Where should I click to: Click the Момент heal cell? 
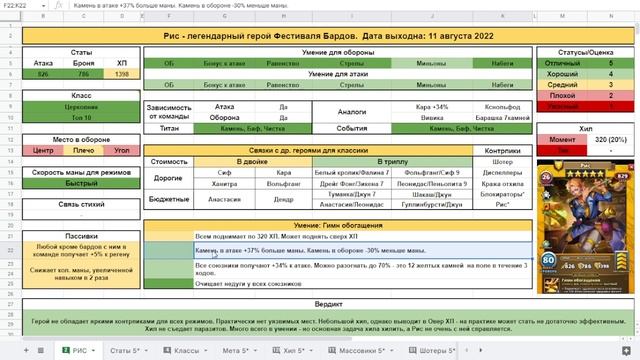tap(562, 140)
